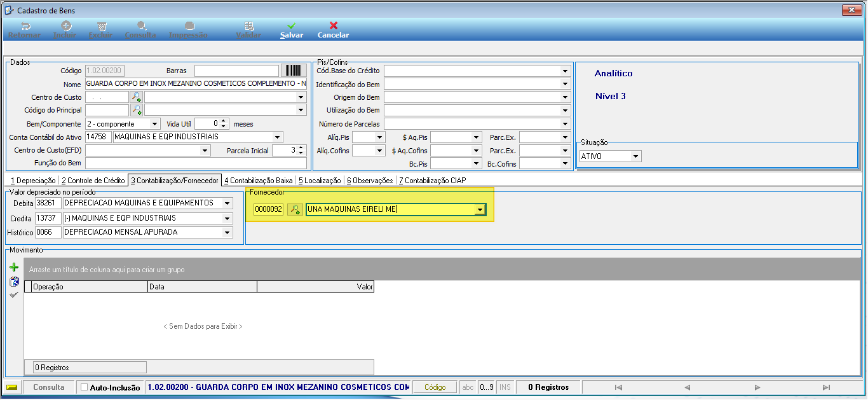Click the Função do Bem field
This screenshot has height=400, width=868.
pyautogui.click(x=195, y=164)
